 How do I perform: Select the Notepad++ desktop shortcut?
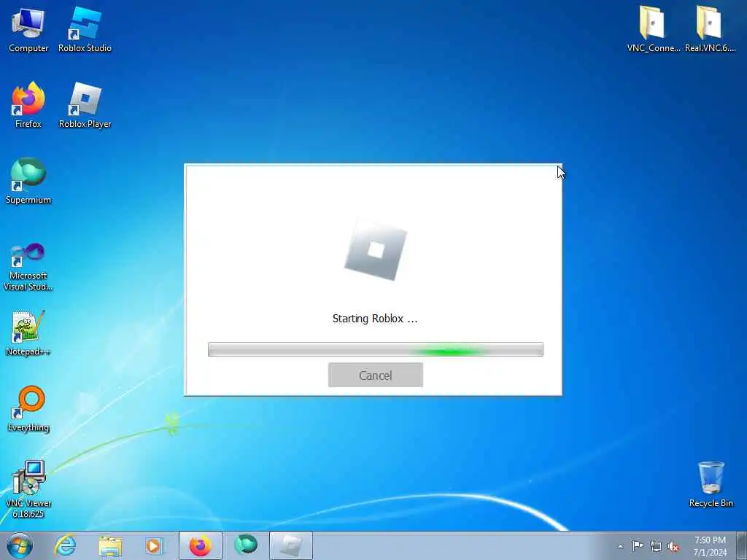28,332
